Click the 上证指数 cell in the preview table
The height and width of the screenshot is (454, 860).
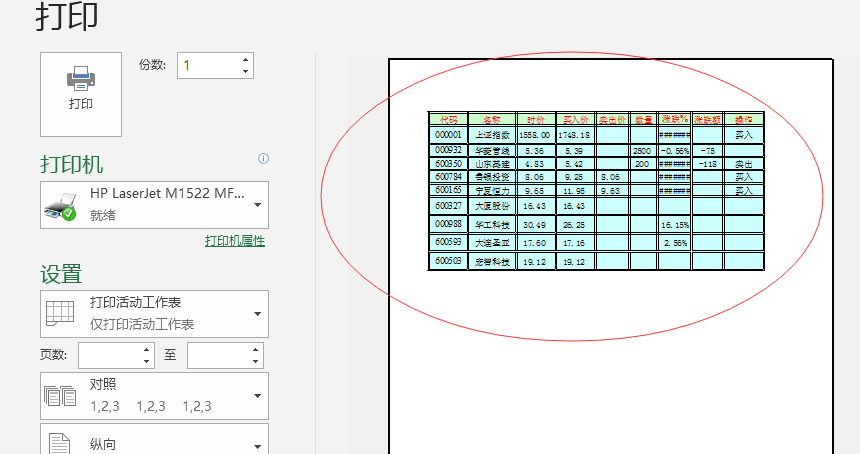tap(492, 135)
